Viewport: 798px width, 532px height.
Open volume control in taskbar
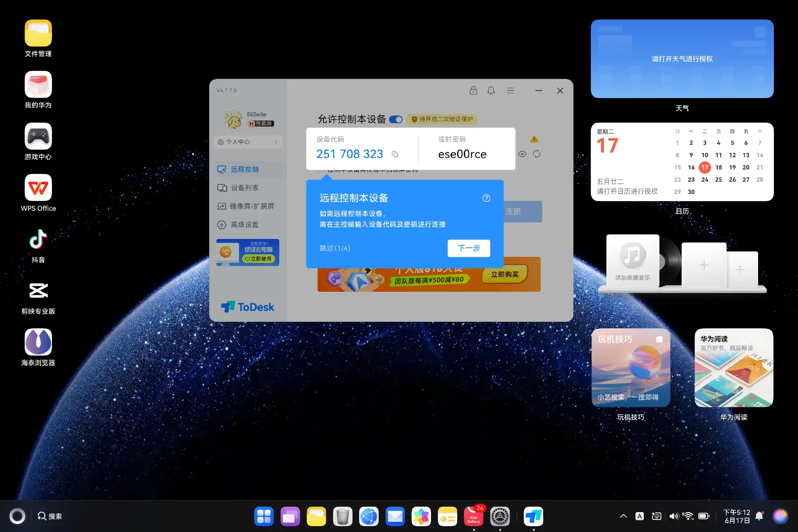674,516
